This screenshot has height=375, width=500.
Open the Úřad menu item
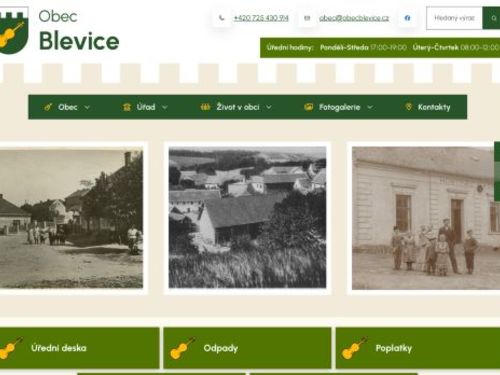tap(146, 107)
